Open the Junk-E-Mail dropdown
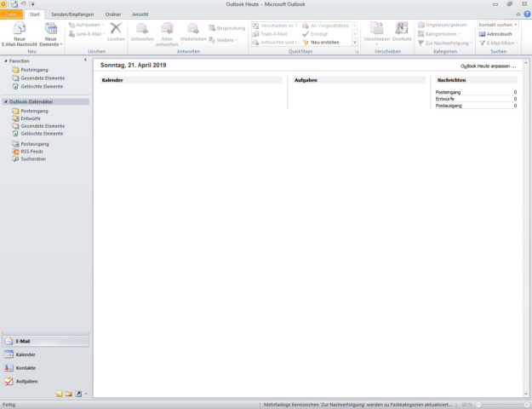 [87, 34]
